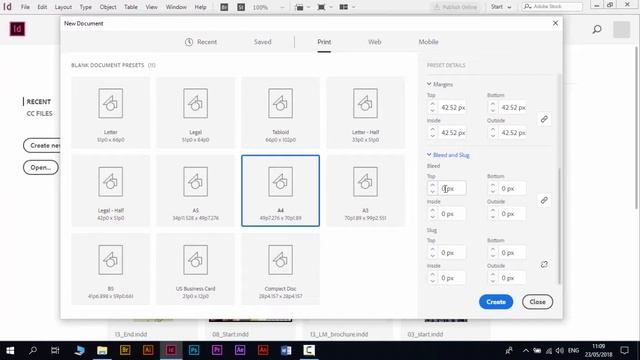Open the Type menu

(x=86, y=7)
